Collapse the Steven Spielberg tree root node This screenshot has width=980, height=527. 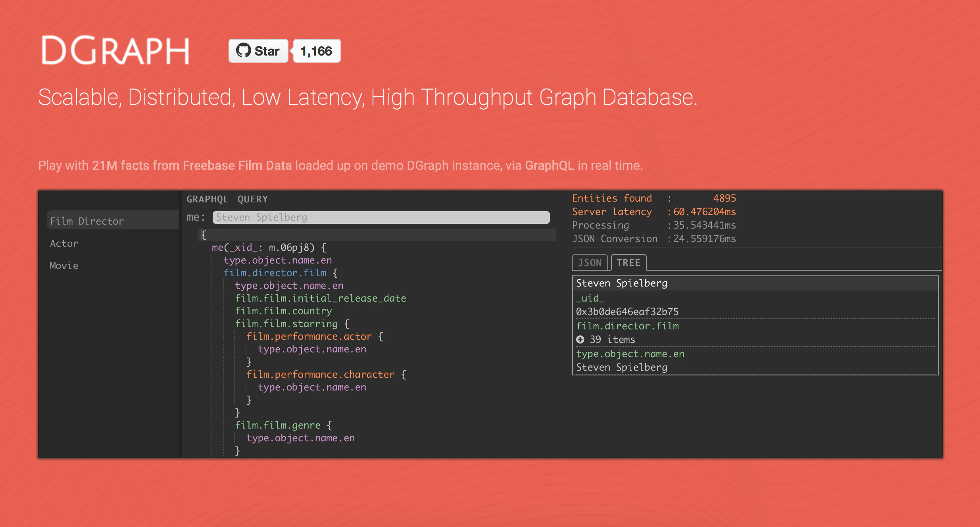[621, 283]
